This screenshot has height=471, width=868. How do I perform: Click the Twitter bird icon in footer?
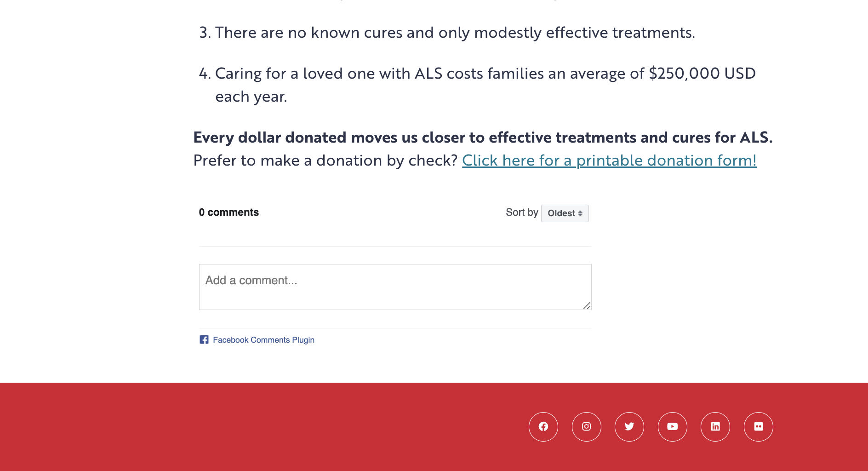pos(629,427)
